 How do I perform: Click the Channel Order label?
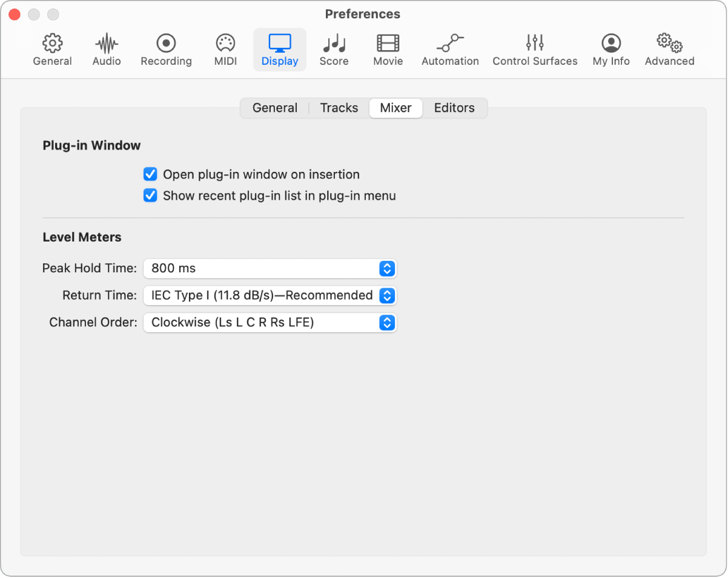pos(93,323)
